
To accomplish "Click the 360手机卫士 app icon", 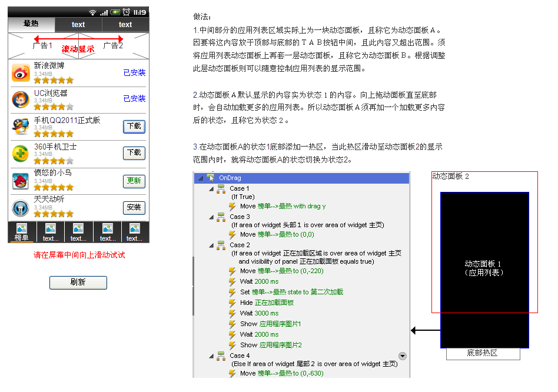I will click(21, 154).
